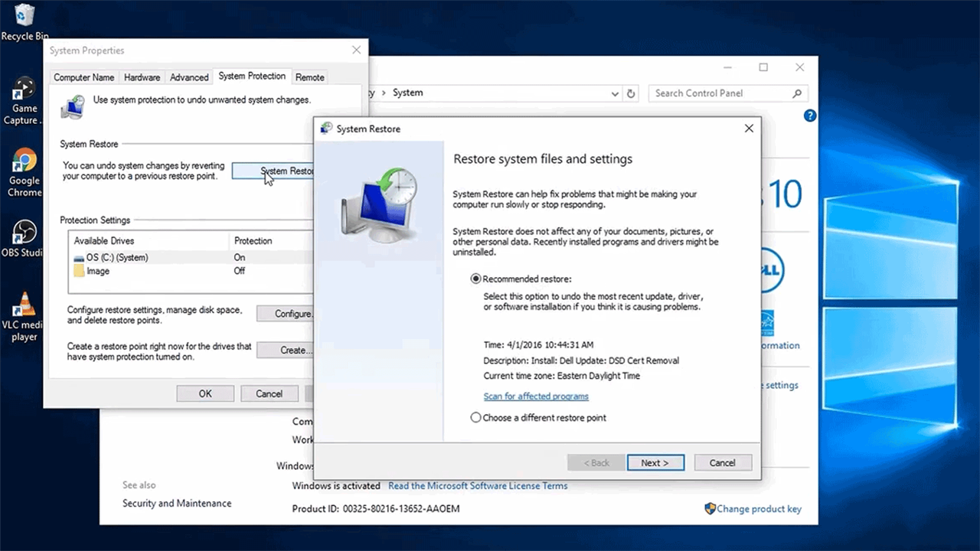Open the Advanced tab in System Properties

tap(189, 77)
